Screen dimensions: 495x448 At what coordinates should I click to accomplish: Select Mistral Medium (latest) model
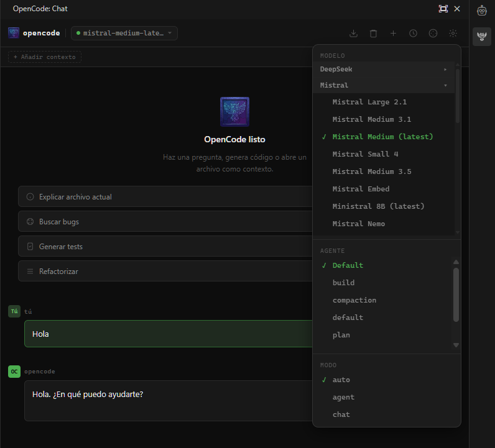[x=384, y=137]
